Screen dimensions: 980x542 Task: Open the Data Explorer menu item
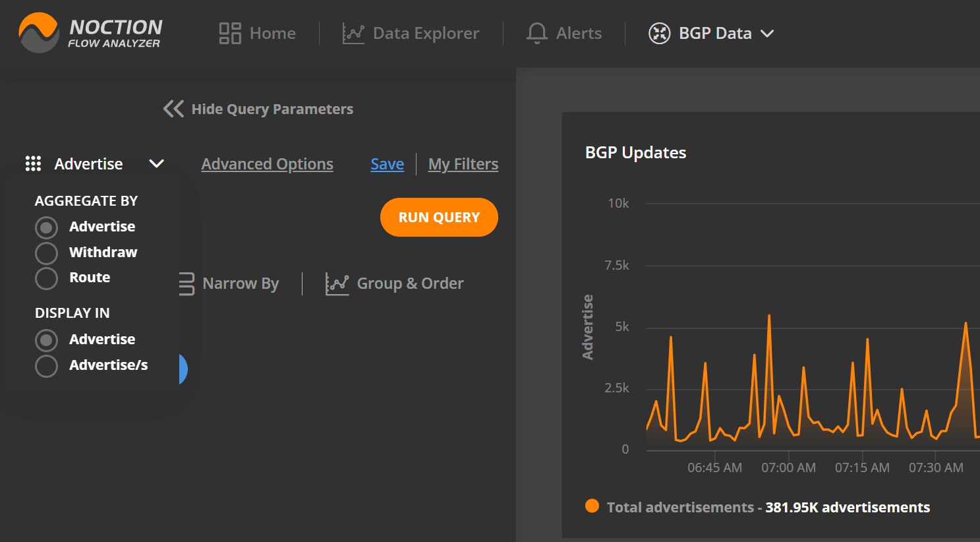pos(411,33)
